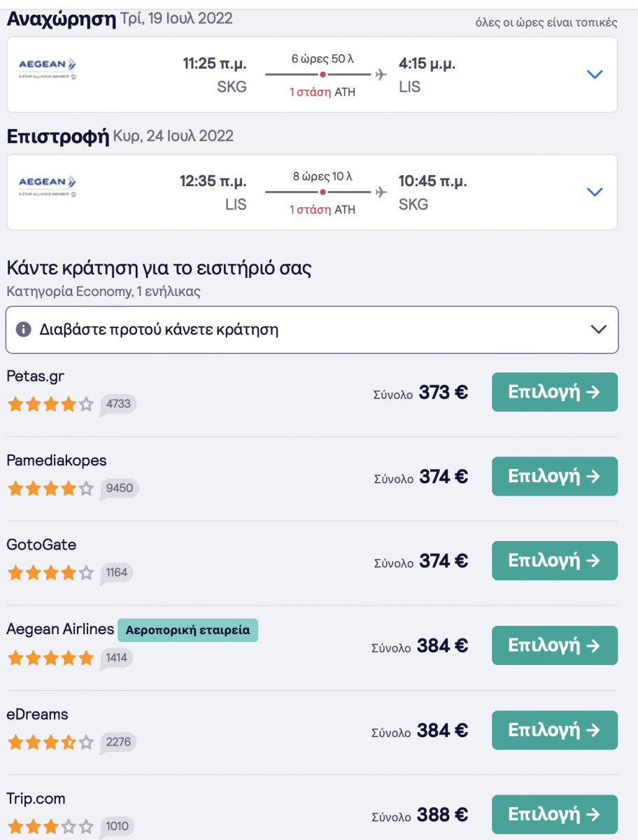Click the Trip.com star rating

[50, 827]
